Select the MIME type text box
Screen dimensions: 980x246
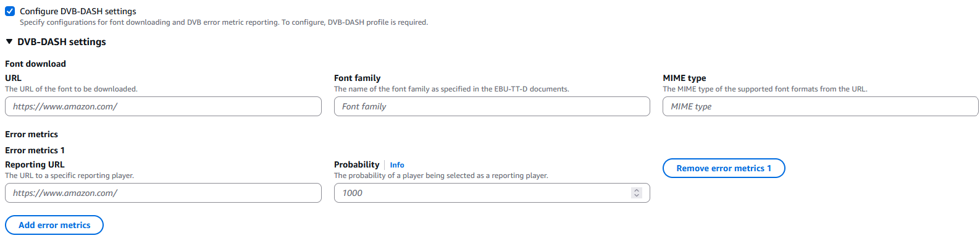point(820,106)
